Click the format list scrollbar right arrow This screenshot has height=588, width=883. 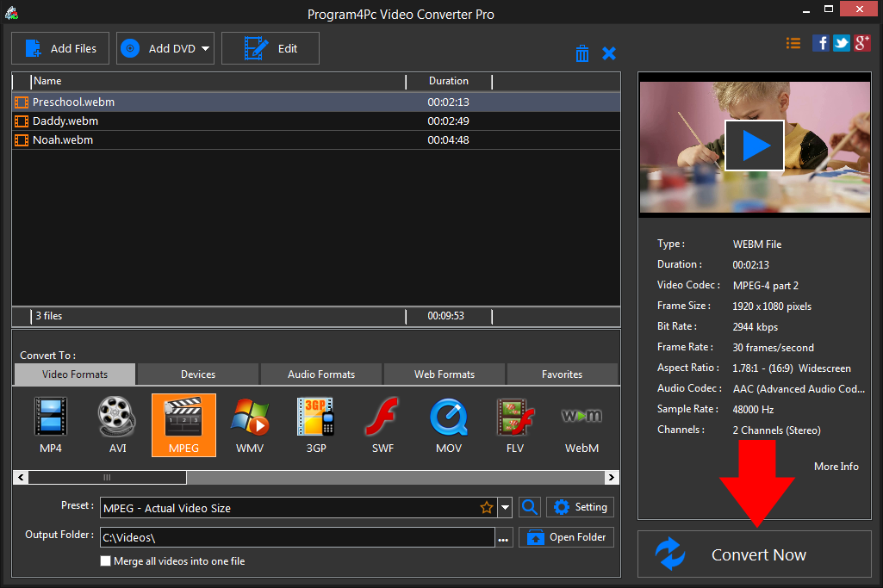pos(612,477)
